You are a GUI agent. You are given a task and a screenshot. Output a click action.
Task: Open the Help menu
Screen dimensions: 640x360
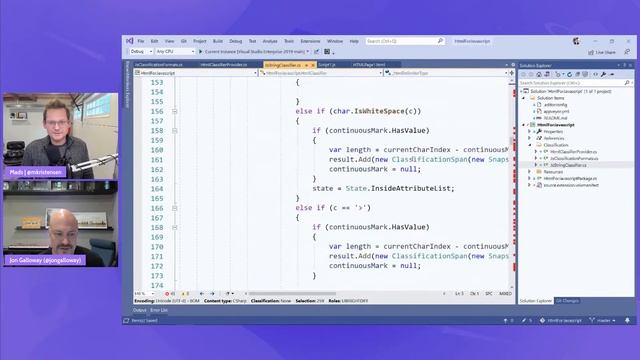pyautogui.click(x=354, y=41)
